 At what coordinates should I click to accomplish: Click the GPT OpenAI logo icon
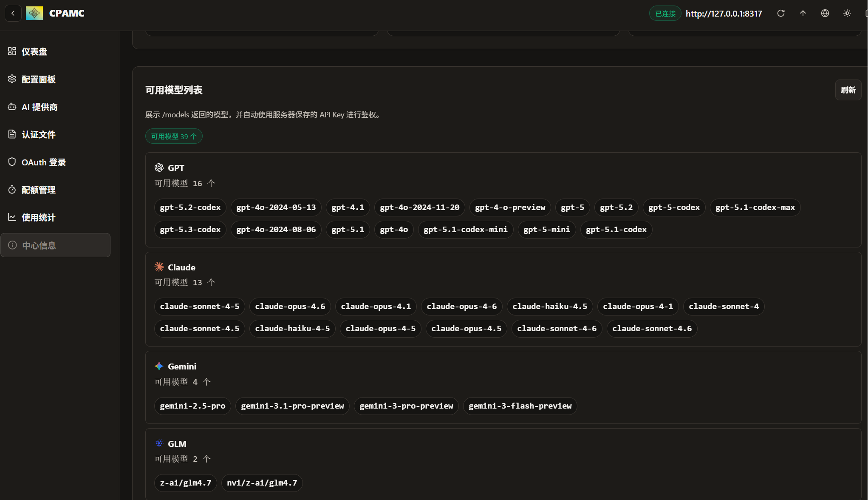159,168
